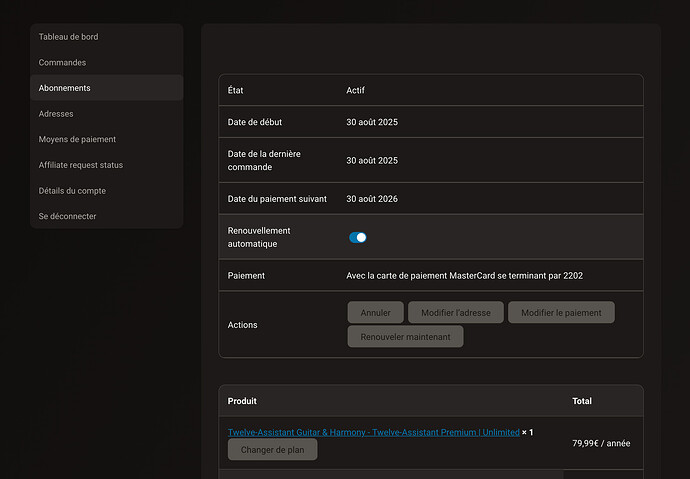Click the 79,99€ / année price text
This screenshot has width=690, height=479.
[x=600, y=443]
